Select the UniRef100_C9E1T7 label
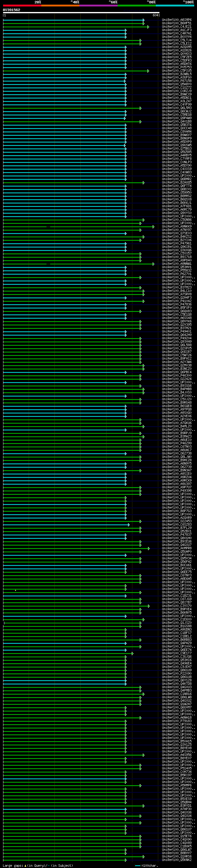The width and height of the screenshot is (197, 868). pos(177,653)
